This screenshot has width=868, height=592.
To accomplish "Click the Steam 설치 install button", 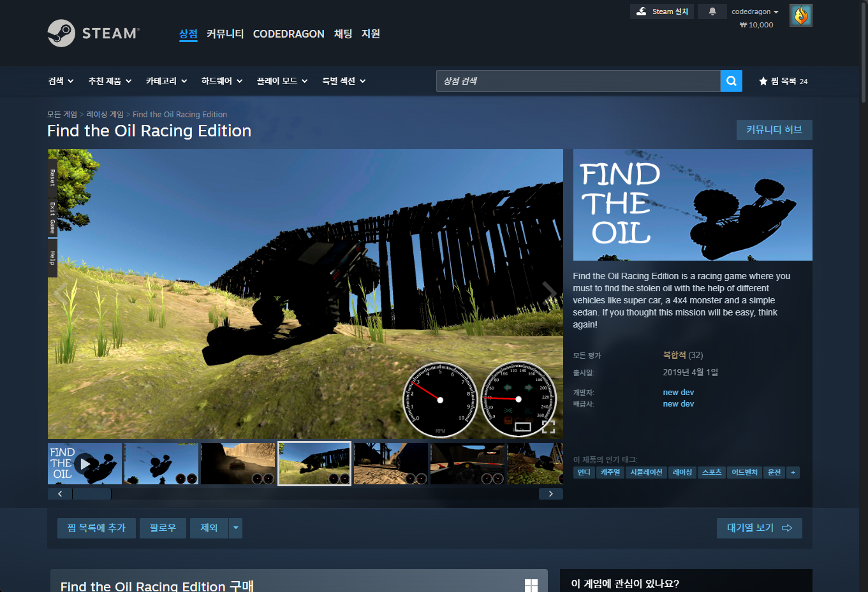I will (x=662, y=11).
